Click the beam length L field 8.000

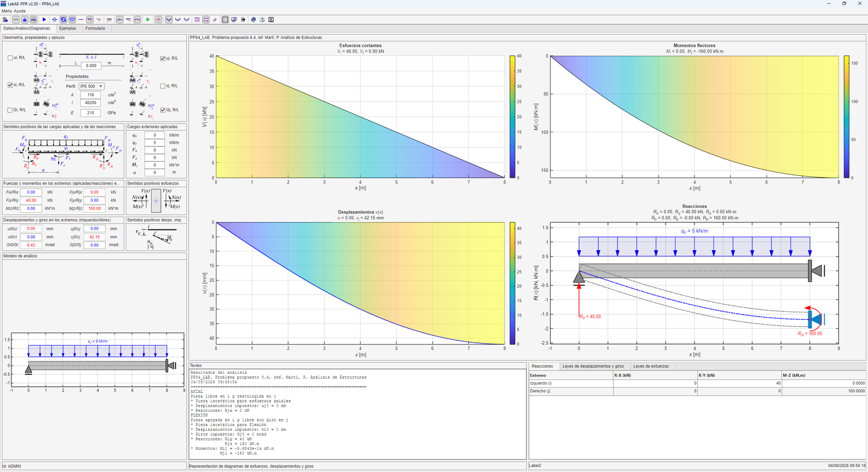[x=91, y=66]
